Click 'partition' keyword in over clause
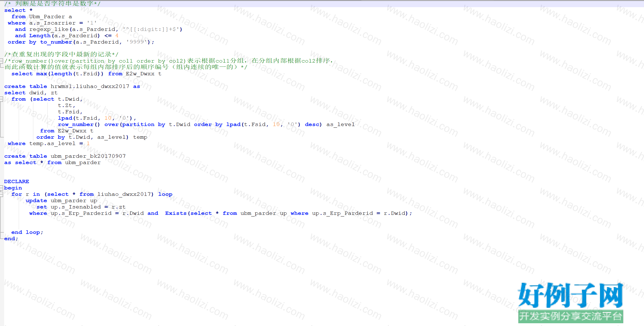 (x=138, y=124)
